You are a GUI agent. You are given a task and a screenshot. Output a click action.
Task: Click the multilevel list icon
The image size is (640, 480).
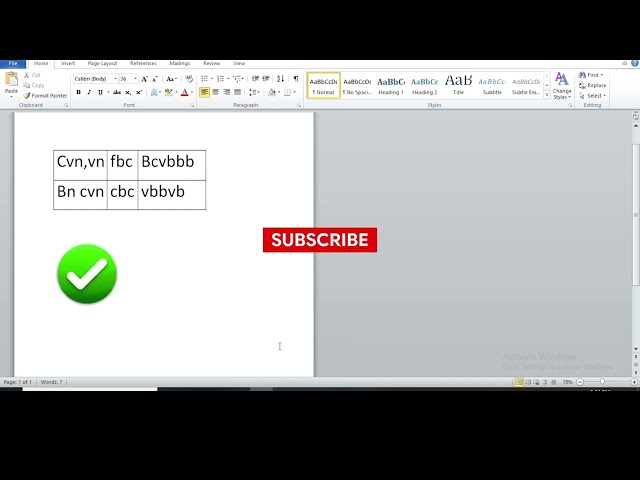237,79
